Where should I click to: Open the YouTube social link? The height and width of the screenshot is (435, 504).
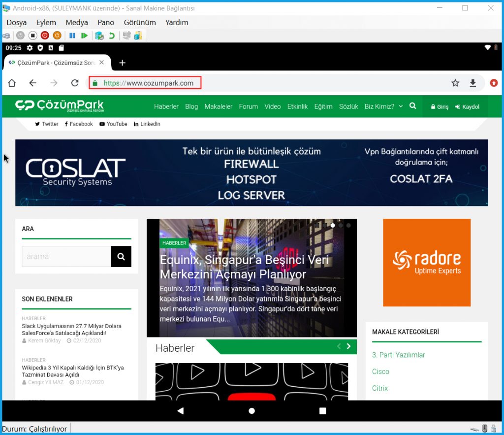[x=113, y=124]
